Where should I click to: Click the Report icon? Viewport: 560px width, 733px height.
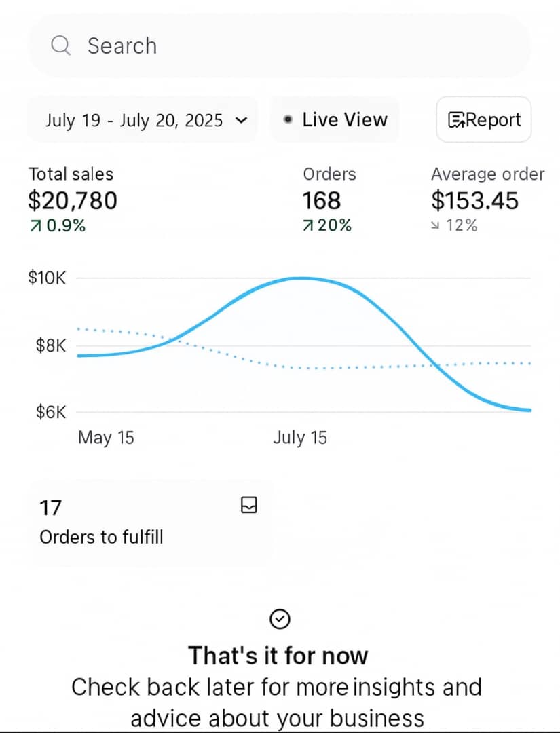point(456,120)
